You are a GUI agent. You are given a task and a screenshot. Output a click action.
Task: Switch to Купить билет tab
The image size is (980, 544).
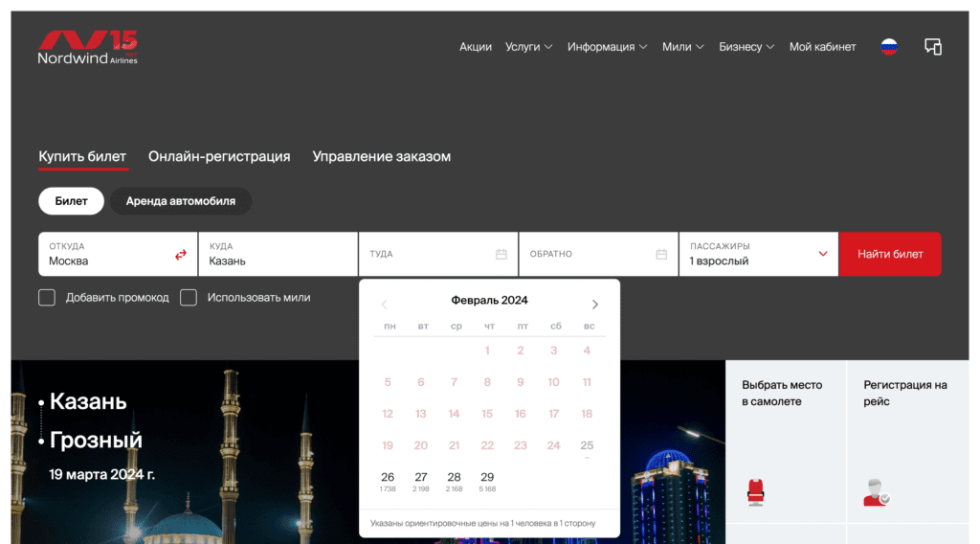coord(82,156)
